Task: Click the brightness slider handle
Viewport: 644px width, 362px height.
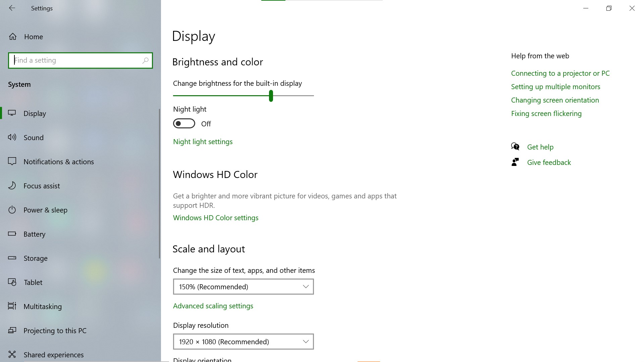Action: [x=271, y=96]
